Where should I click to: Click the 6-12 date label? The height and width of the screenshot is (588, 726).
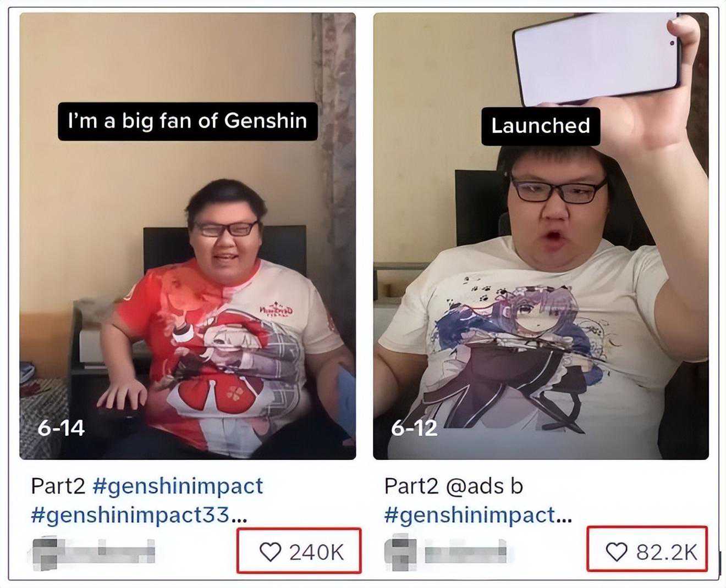[414, 428]
